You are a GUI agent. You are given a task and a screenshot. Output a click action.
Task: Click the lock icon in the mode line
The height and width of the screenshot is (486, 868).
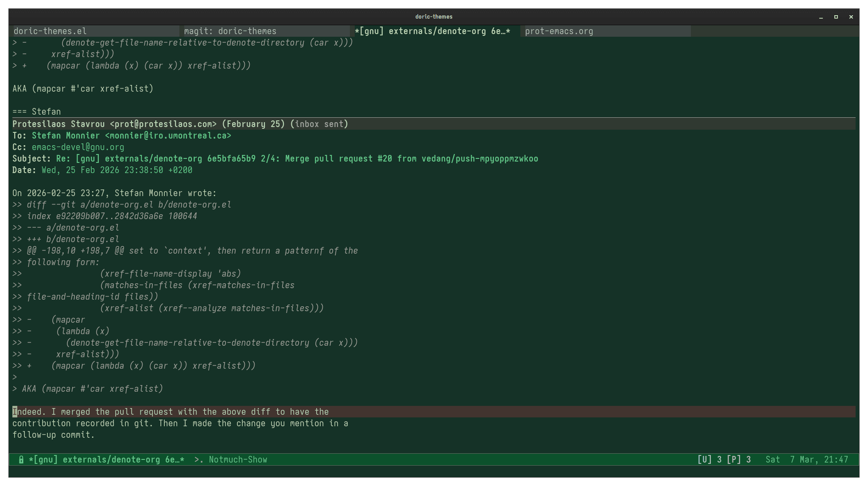click(21, 459)
